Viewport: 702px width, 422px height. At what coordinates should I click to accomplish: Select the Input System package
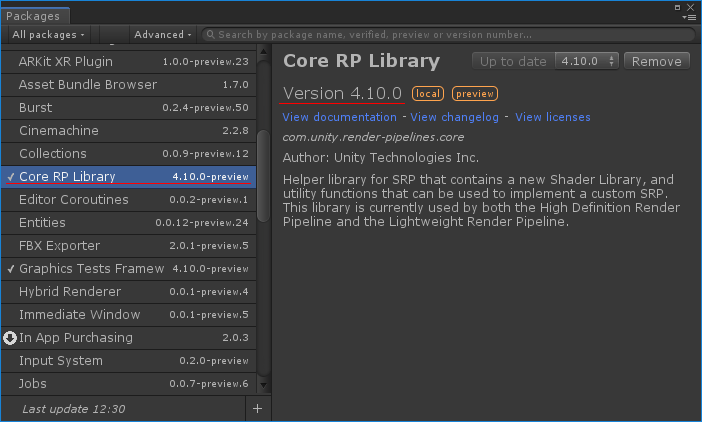tap(129, 361)
